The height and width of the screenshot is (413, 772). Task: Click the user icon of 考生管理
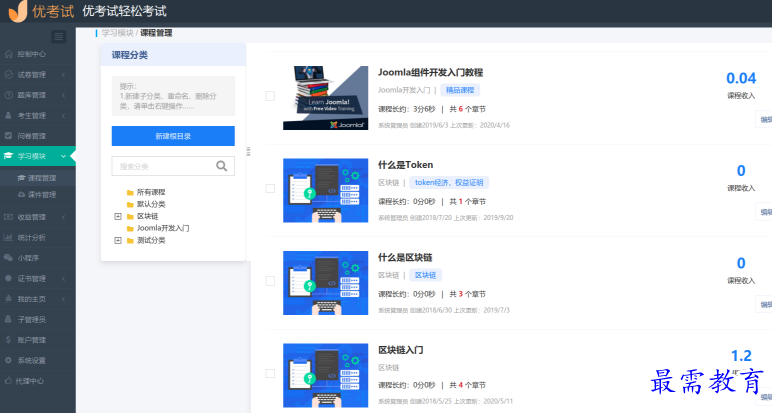tap(8, 115)
